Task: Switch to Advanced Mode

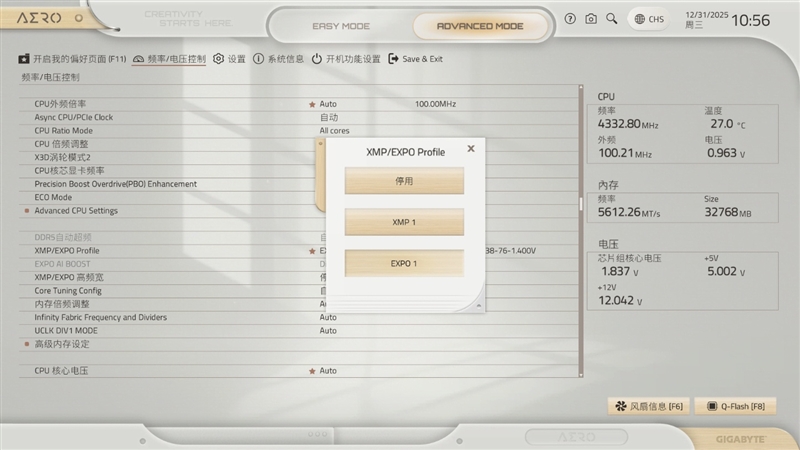Action: pos(480,26)
